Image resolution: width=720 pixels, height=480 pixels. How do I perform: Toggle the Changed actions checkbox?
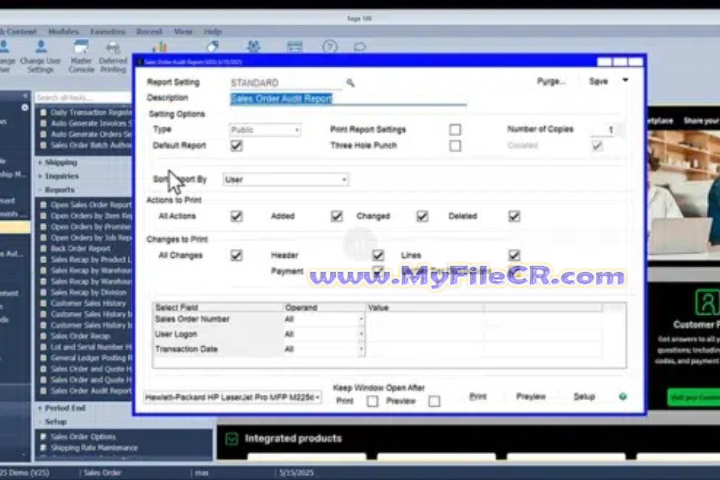point(422,216)
